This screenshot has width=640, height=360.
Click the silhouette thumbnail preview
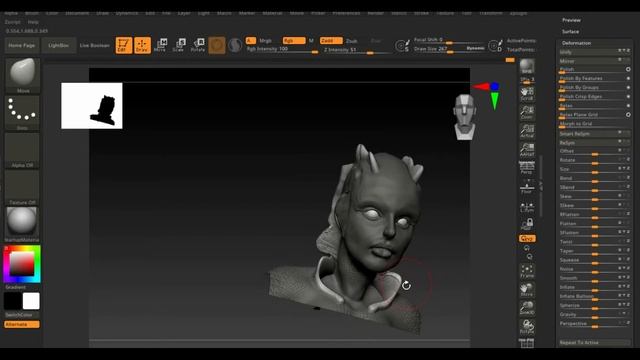[x=92, y=106]
